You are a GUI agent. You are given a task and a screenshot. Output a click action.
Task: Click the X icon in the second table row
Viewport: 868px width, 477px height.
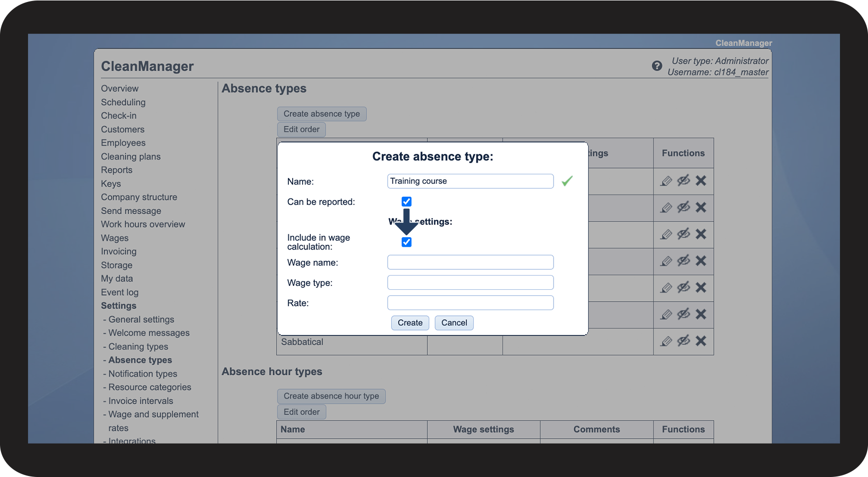(x=701, y=207)
